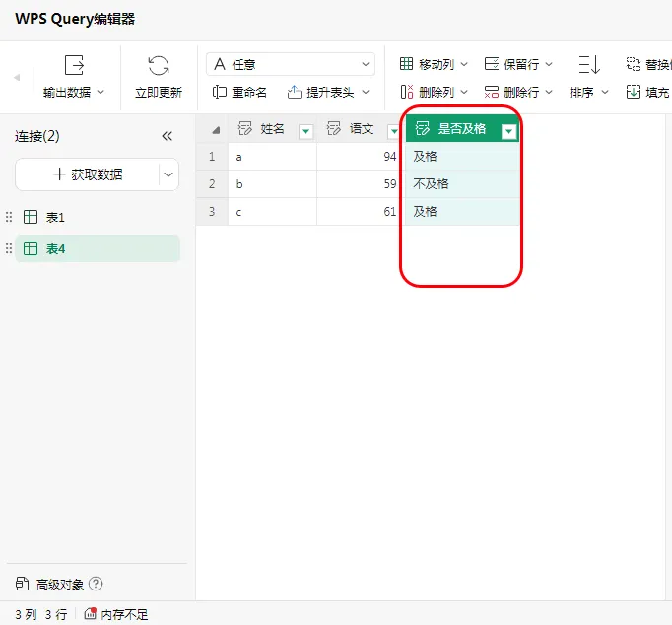Click the 语文 column header
The height and width of the screenshot is (625, 672).
click(x=361, y=128)
